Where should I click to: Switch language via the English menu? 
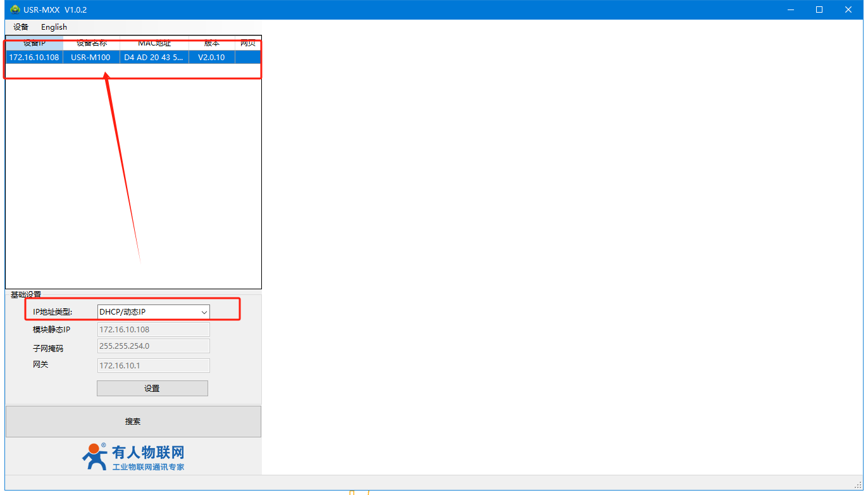click(x=54, y=27)
